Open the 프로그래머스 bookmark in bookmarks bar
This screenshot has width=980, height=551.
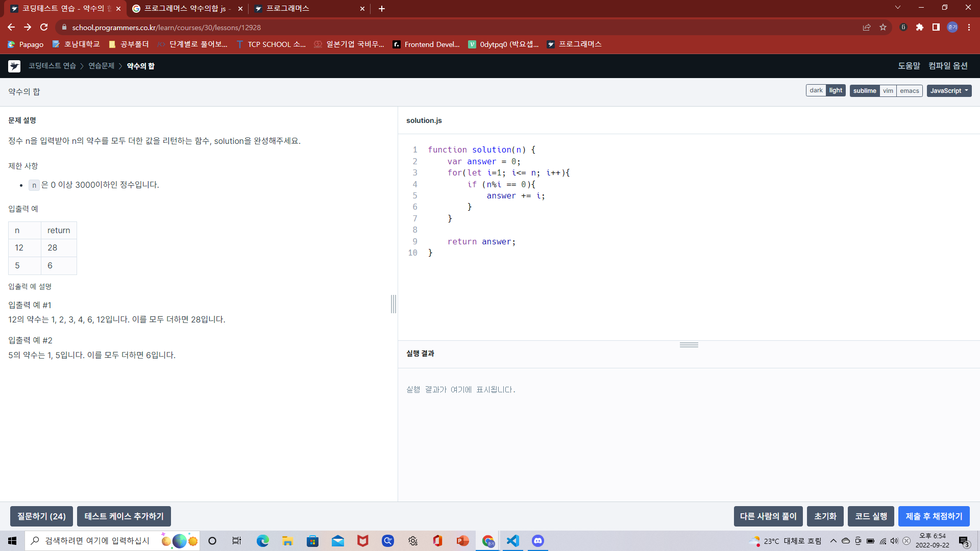tap(574, 44)
